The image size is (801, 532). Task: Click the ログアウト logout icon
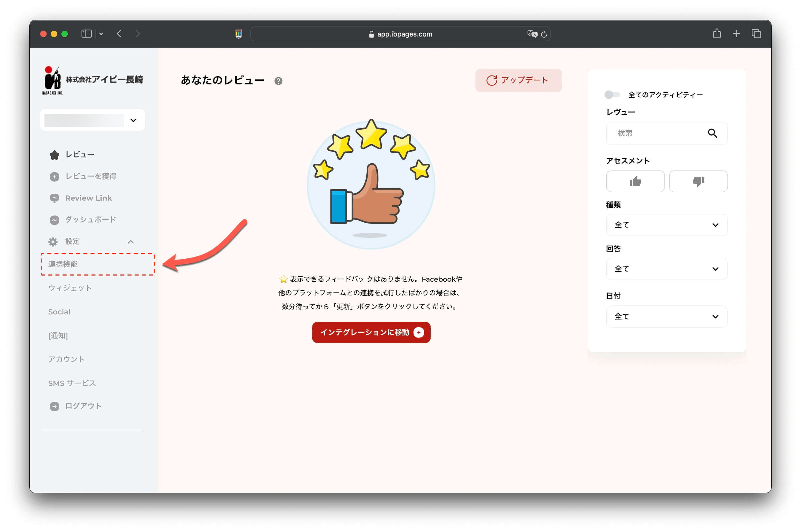[x=54, y=406]
